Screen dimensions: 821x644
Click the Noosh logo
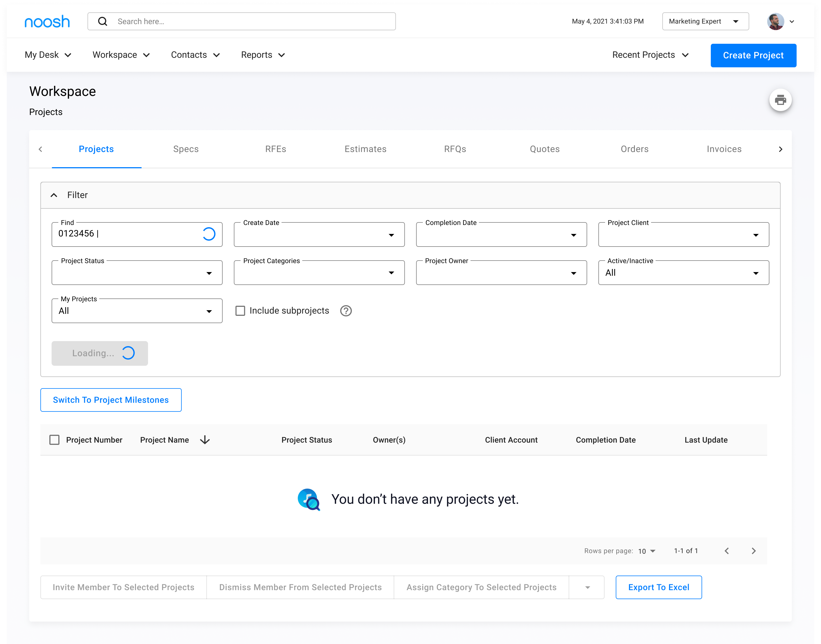click(47, 22)
